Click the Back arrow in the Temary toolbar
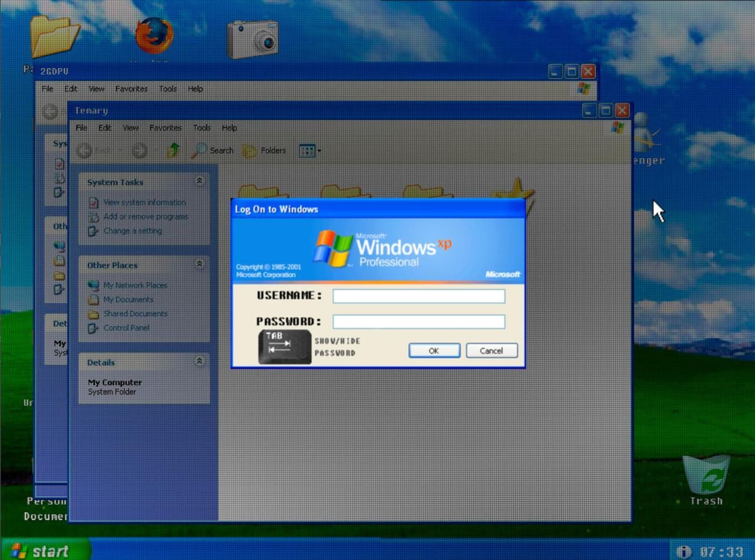 tap(84, 150)
